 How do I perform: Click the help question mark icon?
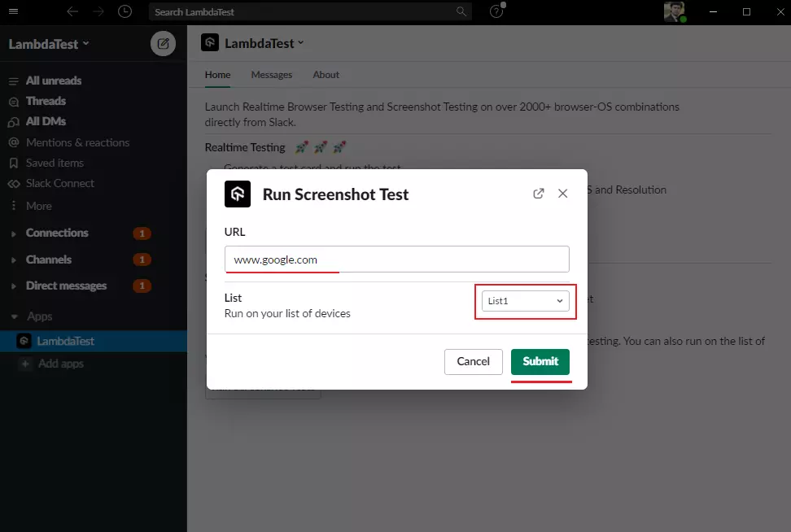pyautogui.click(x=496, y=11)
